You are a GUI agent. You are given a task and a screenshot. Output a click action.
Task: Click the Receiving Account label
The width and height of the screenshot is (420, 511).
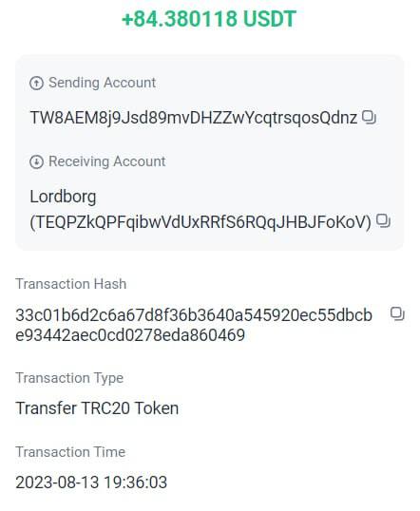[107, 161]
